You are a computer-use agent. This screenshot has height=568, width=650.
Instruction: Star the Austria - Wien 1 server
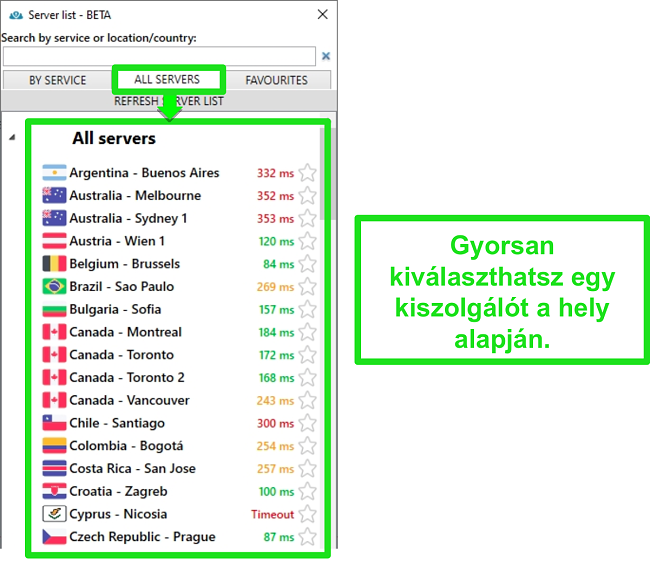(307, 241)
